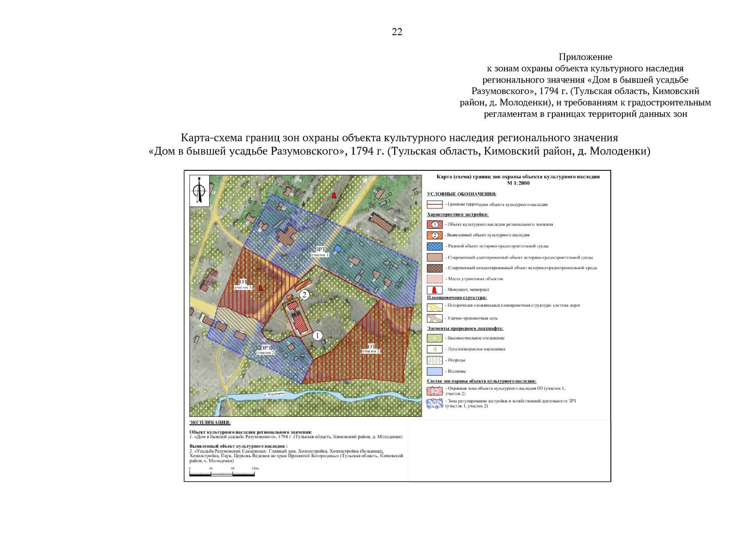The width and height of the screenshot is (756, 535).
Task: Click the circled number 2 marker on the map
Action: click(304, 295)
